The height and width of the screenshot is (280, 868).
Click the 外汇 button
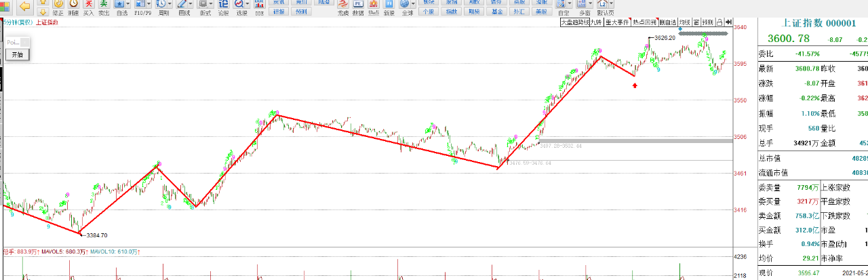(519, 12)
